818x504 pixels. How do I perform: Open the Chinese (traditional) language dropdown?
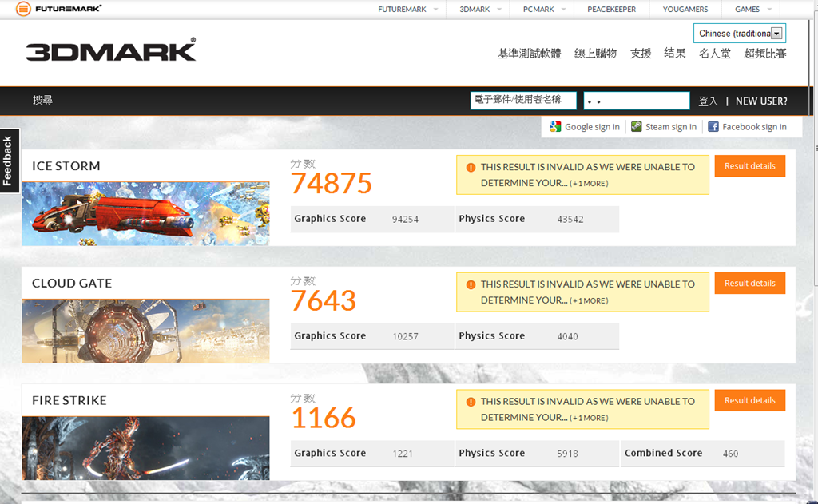tap(739, 34)
